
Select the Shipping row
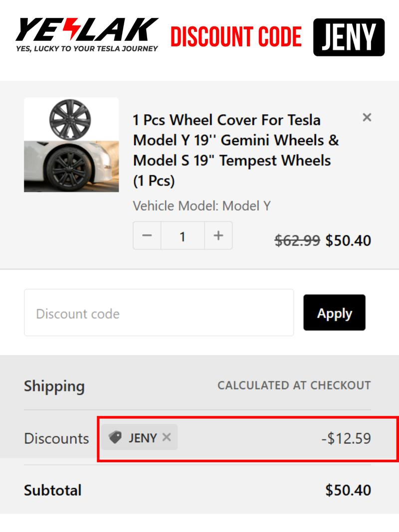(54, 386)
